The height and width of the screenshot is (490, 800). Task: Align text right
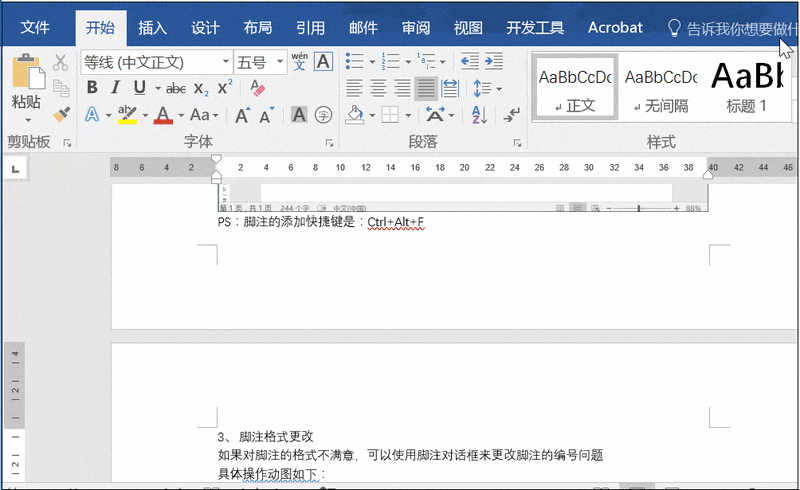(x=402, y=88)
